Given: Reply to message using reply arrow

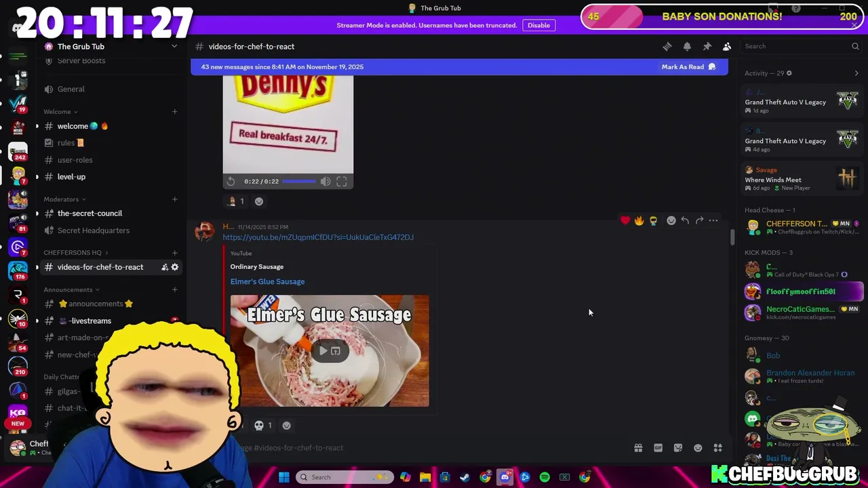Looking at the screenshot, I should [685, 220].
